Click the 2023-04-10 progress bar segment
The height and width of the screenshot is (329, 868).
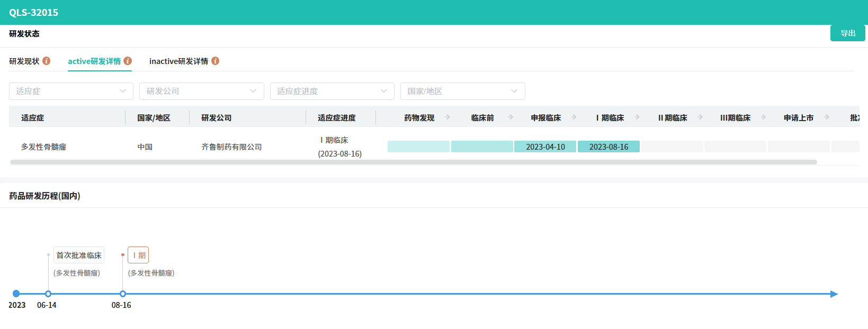click(545, 147)
